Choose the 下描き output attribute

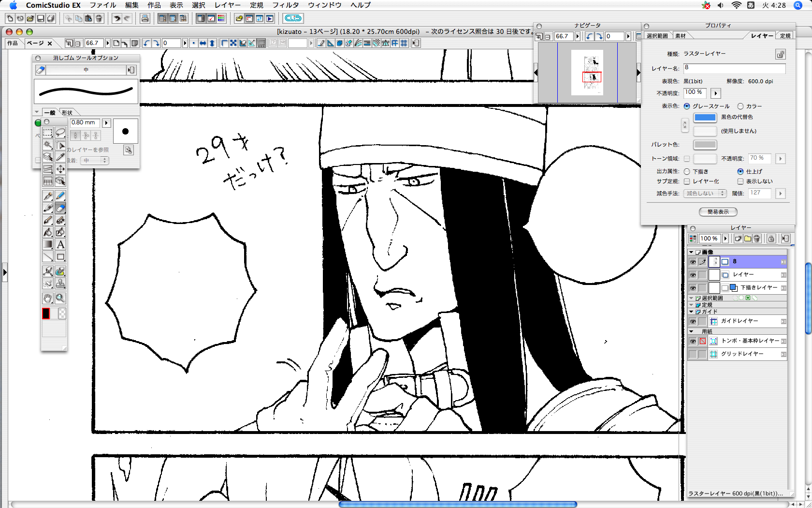[x=687, y=171]
